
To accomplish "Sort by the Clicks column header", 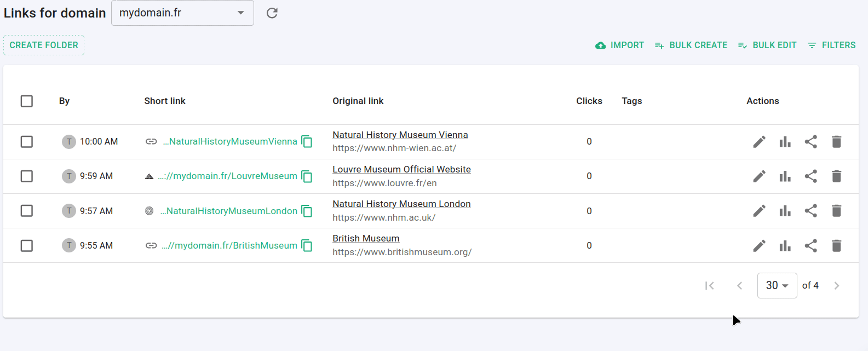I will pos(589,101).
